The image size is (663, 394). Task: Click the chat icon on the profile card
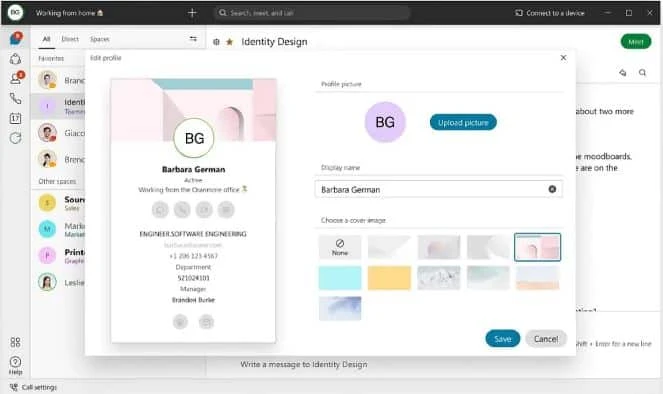(160, 209)
